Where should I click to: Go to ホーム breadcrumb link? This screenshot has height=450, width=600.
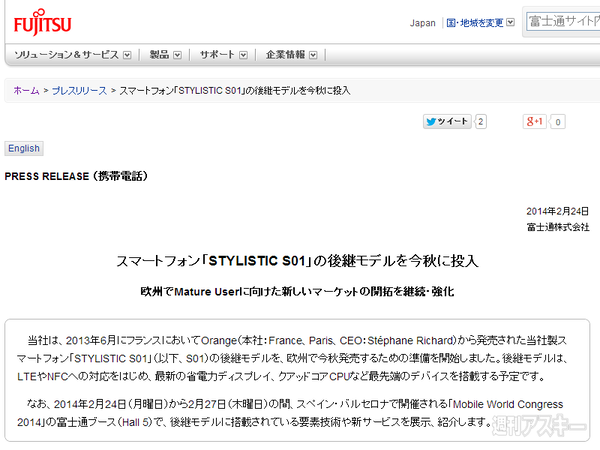coord(26,91)
